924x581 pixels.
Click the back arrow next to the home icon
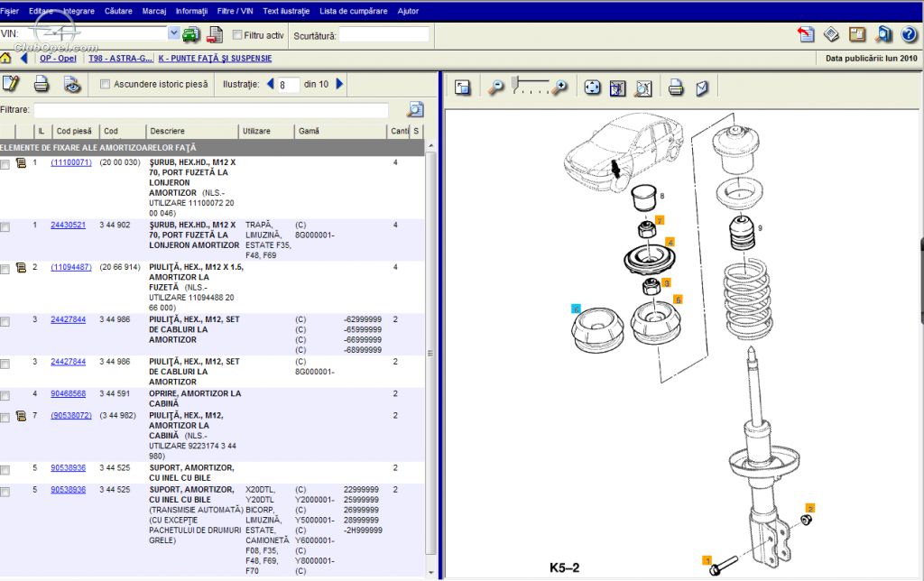(24, 58)
